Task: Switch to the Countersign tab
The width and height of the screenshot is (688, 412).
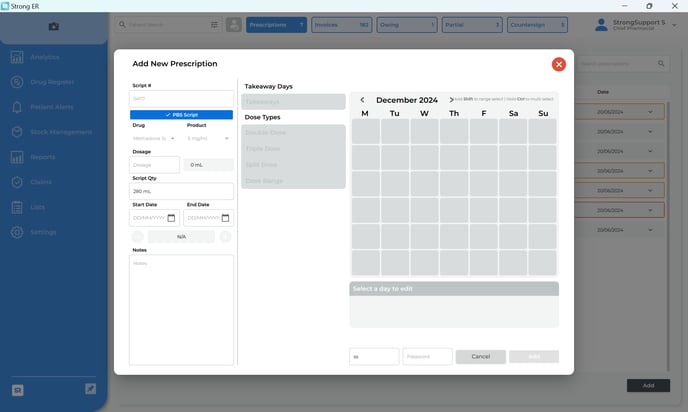Action: 538,25
